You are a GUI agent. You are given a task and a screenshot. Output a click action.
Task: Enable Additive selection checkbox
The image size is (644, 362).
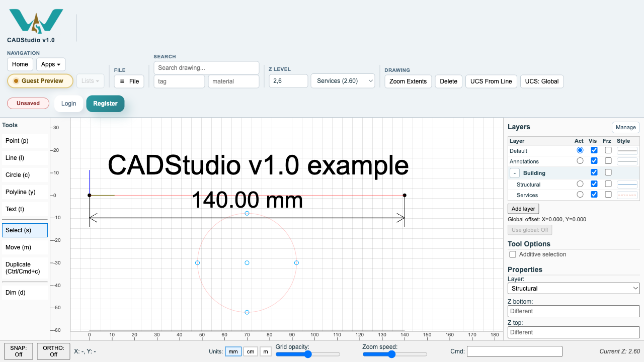coord(513,254)
